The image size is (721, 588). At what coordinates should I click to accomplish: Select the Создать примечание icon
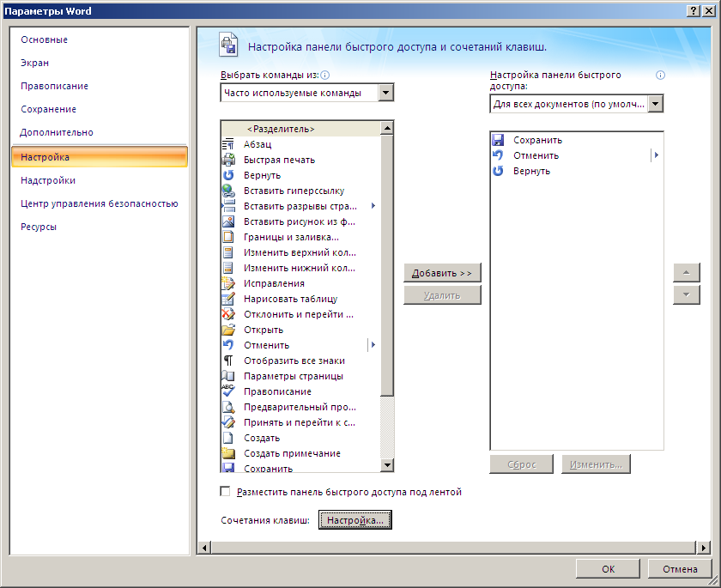pyautogui.click(x=228, y=453)
